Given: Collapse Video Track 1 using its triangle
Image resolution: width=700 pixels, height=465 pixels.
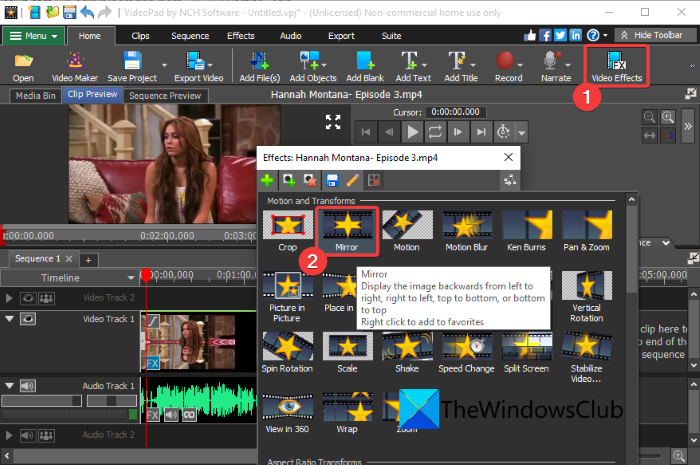Looking at the screenshot, I should point(10,319).
